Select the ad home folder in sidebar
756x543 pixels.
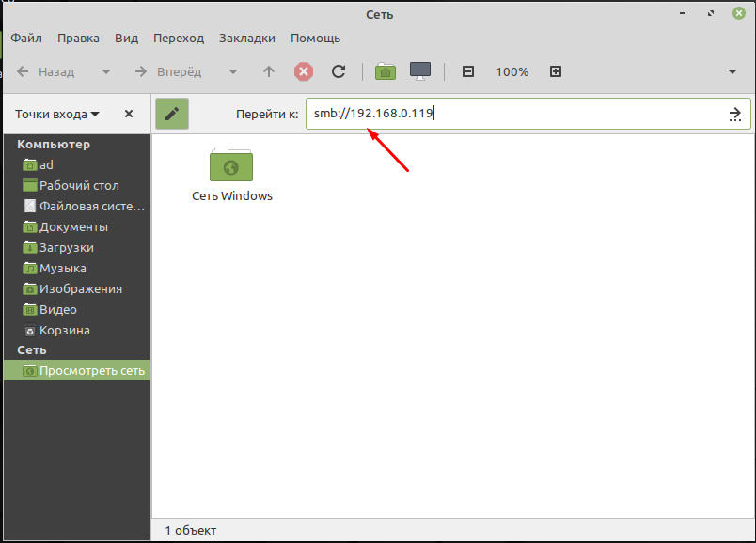[77, 164]
